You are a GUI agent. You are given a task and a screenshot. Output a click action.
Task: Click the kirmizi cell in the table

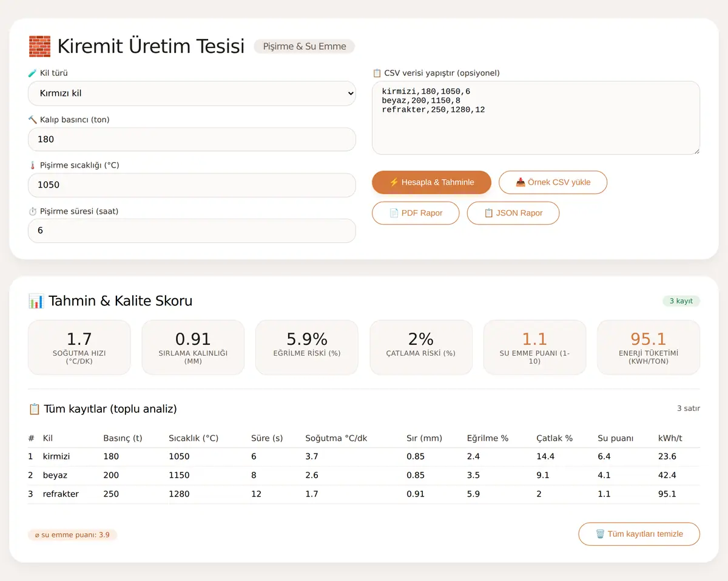(x=56, y=457)
